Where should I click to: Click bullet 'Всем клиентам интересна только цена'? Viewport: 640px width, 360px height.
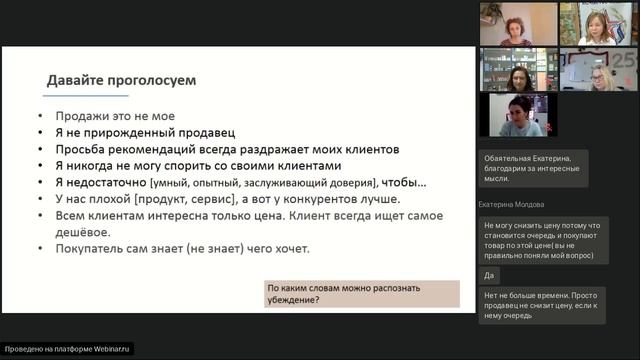tap(249, 224)
